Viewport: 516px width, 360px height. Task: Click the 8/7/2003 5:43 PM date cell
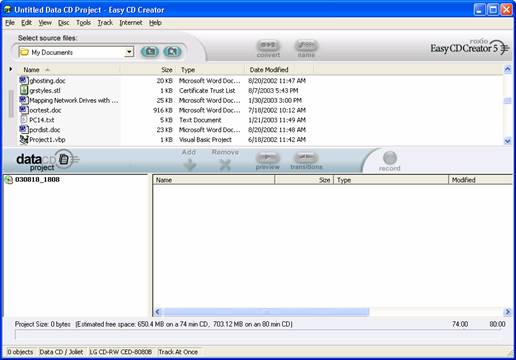point(273,90)
